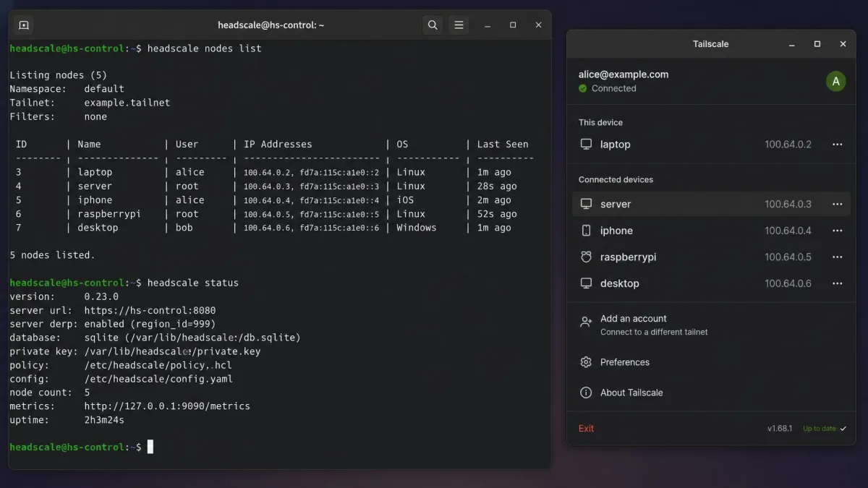
Task: Click '/etc/headscale/config.yaml' path
Action: pyautogui.click(x=158, y=379)
